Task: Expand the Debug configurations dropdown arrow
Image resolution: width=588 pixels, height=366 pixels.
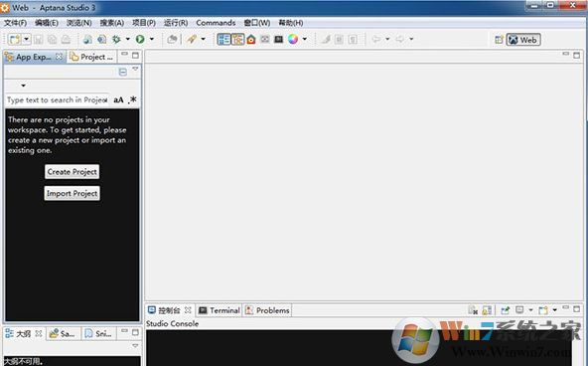Action: point(127,39)
